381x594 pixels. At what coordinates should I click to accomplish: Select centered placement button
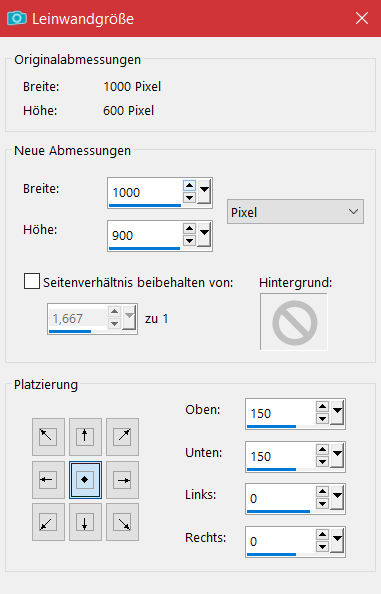[x=85, y=480]
